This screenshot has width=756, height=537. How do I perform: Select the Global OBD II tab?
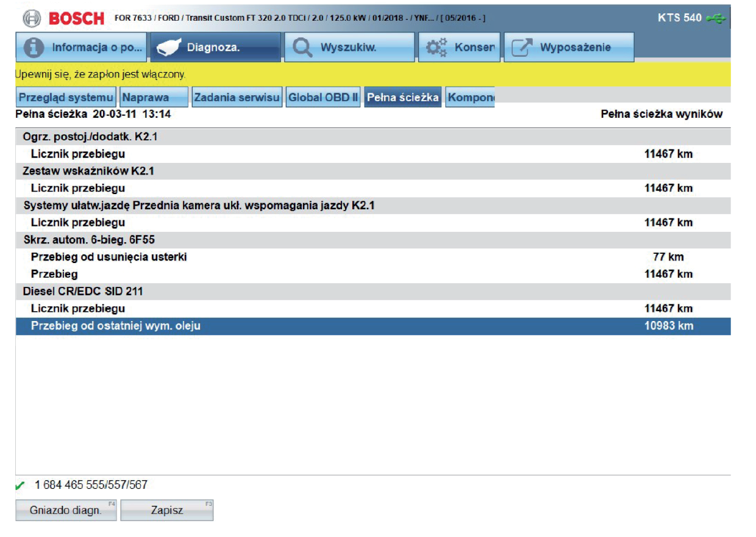tap(323, 97)
